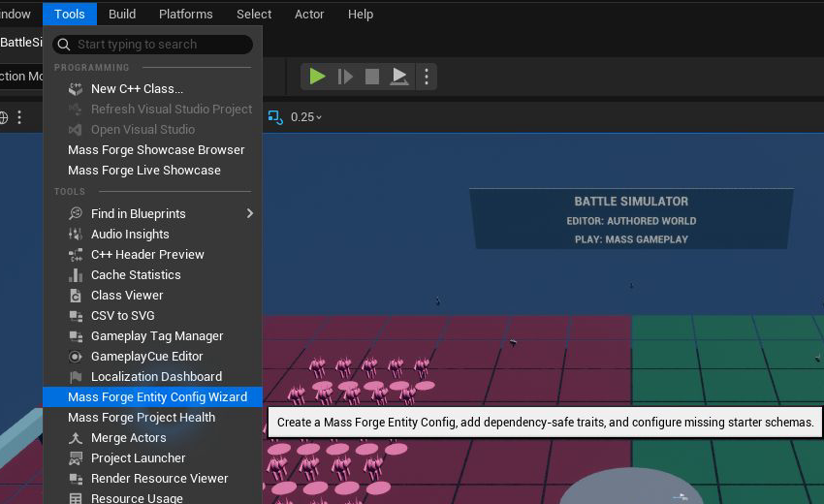Image resolution: width=824 pixels, height=504 pixels.
Task: Select Mass Forge Entity Config Wizard
Action: tap(152, 397)
